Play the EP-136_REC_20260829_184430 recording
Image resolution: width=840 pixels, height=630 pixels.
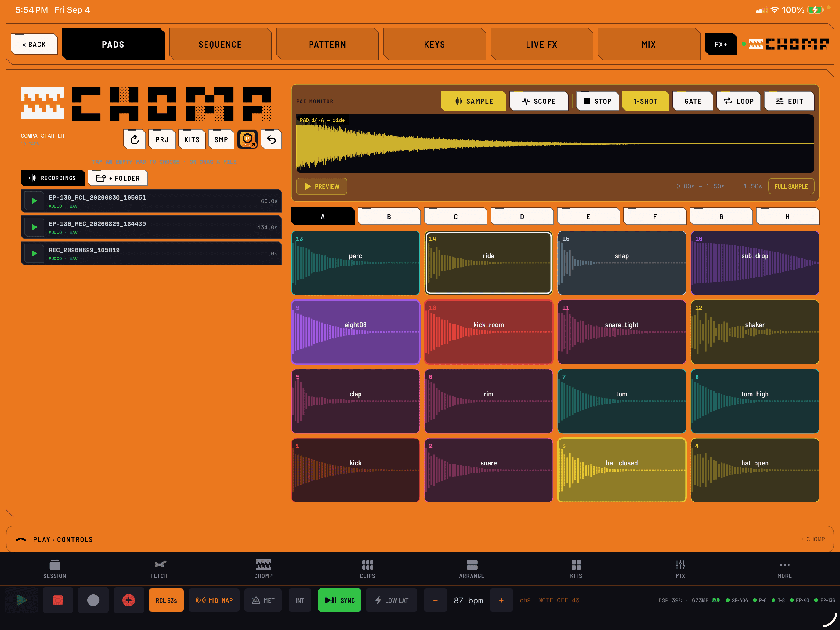coord(34,227)
